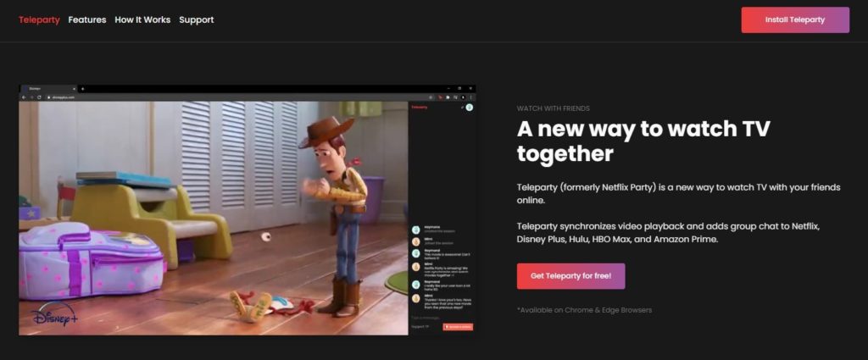Click the user avatar in chat sidebar header
This screenshot has width=868, height=360.
(469, 108)
